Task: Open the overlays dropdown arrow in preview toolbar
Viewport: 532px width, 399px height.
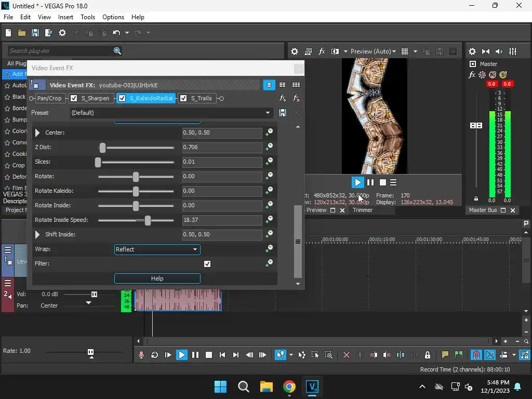Action: (415, 51)
